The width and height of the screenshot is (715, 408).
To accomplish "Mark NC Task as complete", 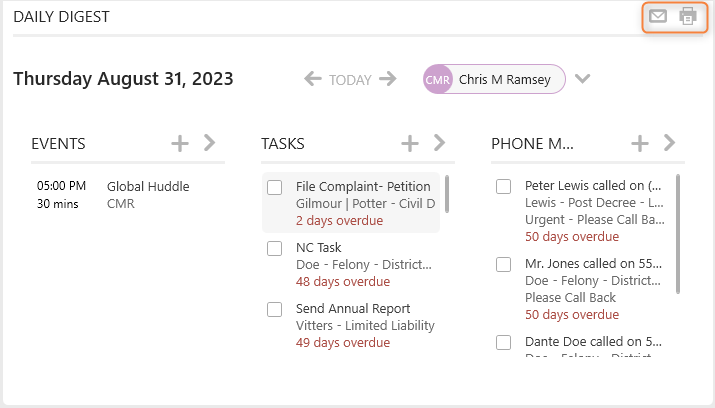I will pos(275,248).
